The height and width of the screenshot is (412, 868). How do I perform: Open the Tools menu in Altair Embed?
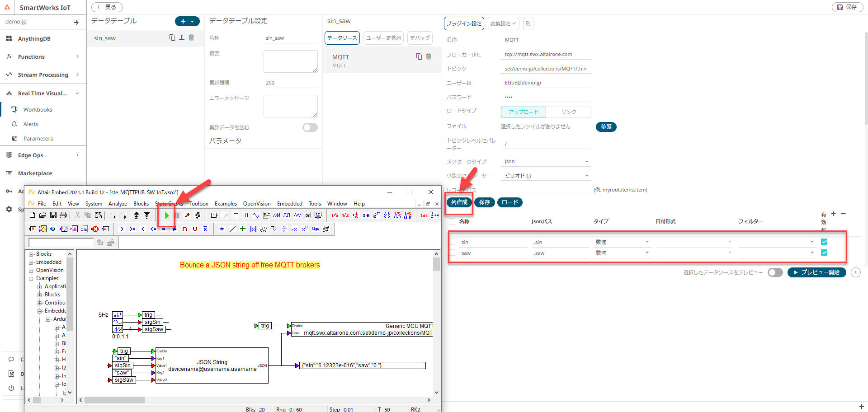click(315, 204)
